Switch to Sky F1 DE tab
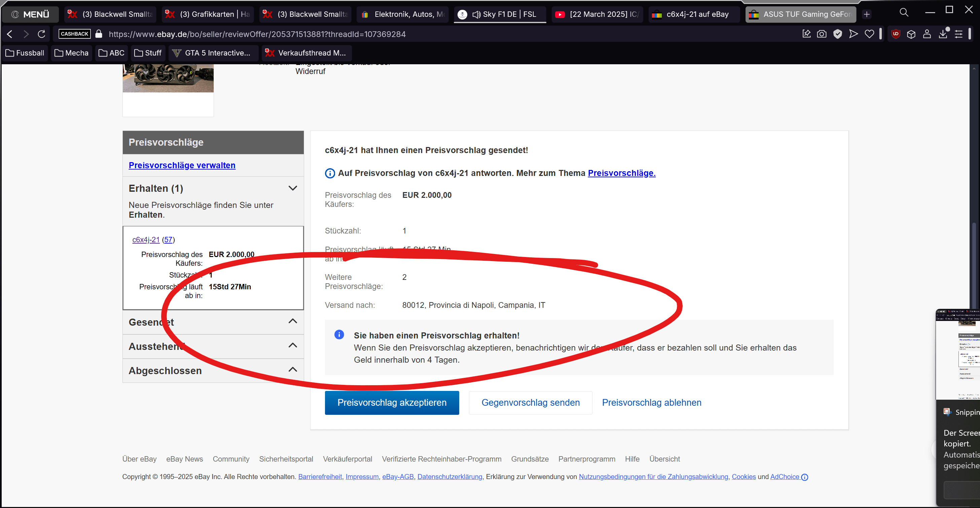The width and height of the screenshot is (980, 508). [x=500, y=14]
